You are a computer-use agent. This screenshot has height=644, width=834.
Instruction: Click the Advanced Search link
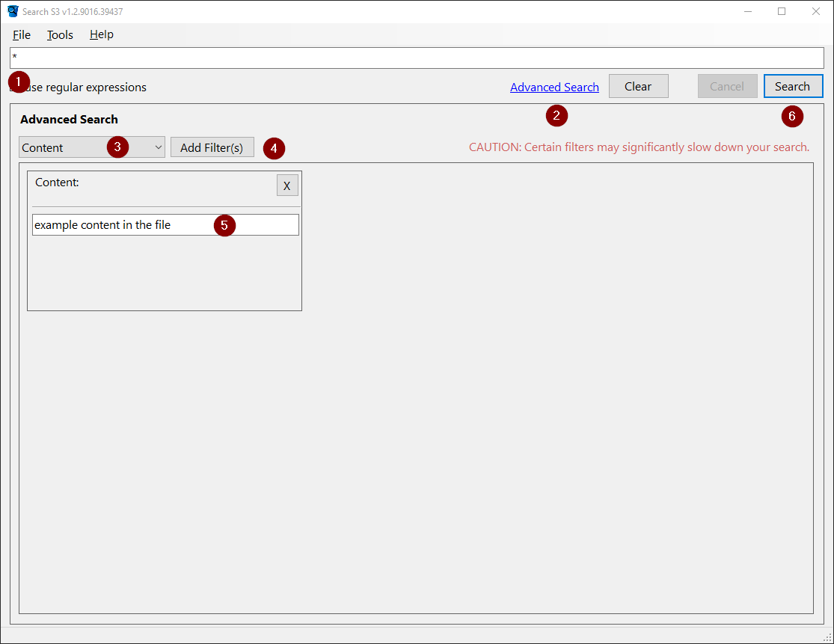click(x=554, y=88)
